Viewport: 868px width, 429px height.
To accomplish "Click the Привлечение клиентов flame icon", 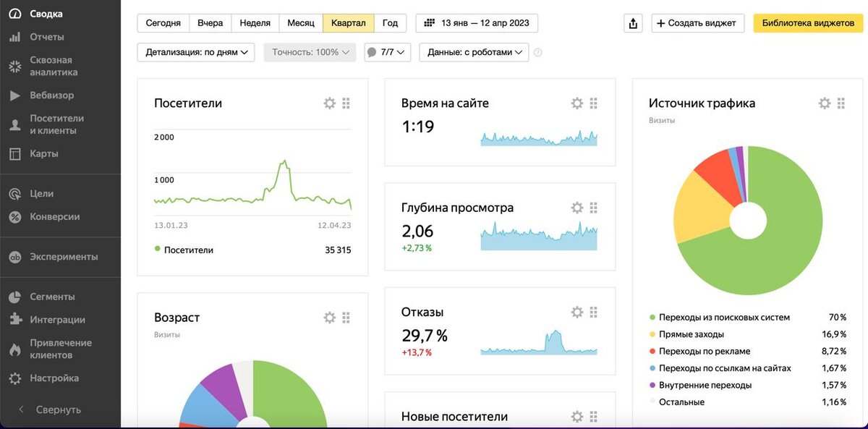I will click(x=14, y=349).
